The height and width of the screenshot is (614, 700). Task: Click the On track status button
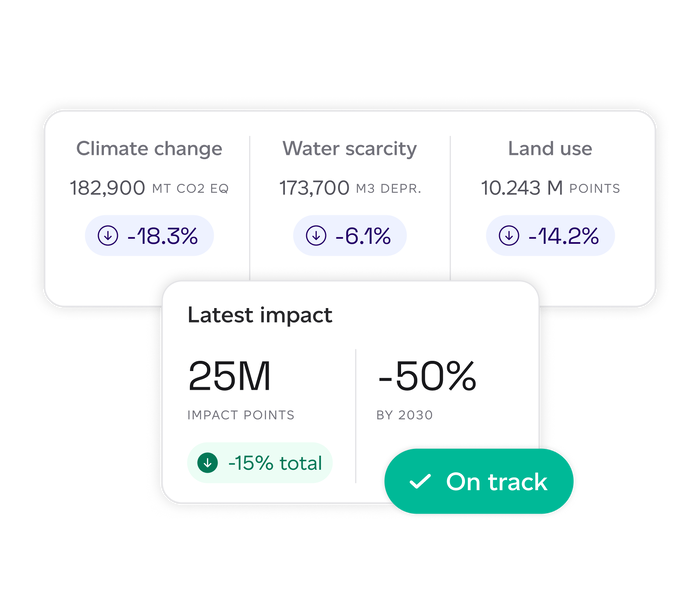tap(480, 482)
